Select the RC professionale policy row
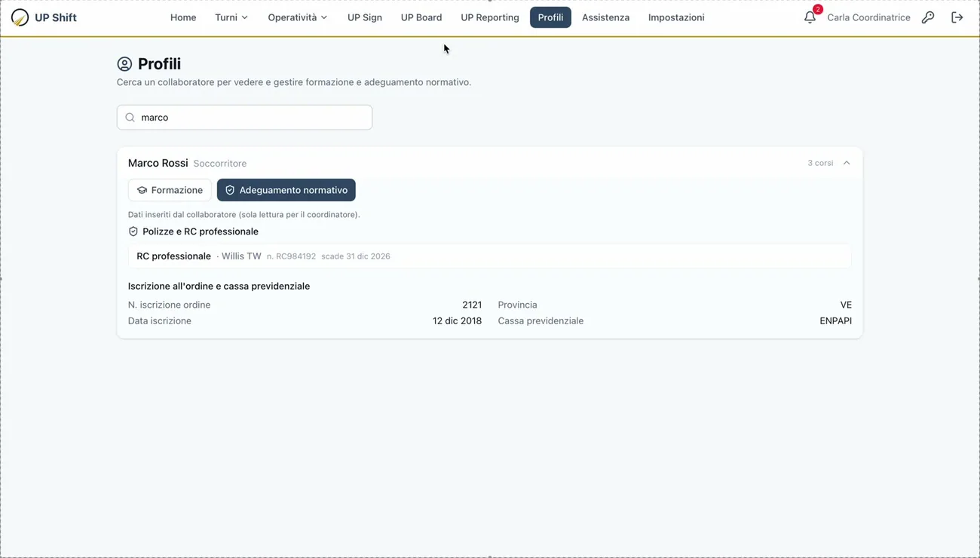 490,256
